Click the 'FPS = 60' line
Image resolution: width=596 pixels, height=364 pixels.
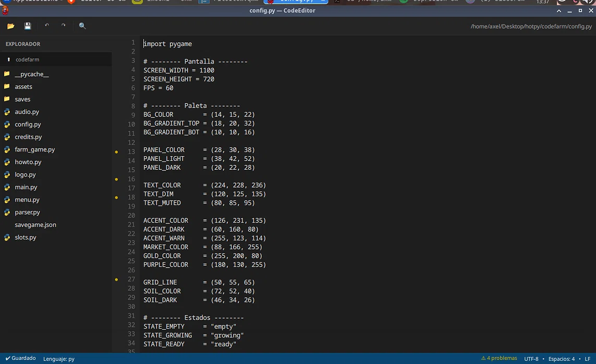158,87
